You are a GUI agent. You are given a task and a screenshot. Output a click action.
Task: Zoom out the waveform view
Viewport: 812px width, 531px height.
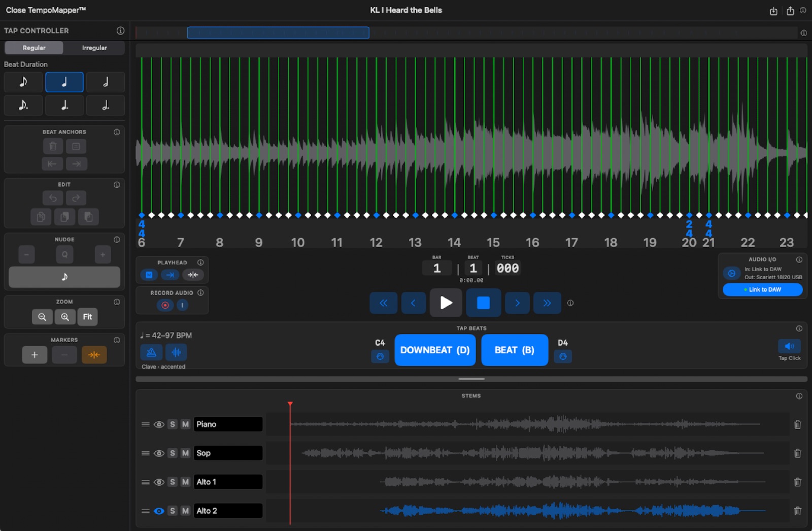click(42, 317)
